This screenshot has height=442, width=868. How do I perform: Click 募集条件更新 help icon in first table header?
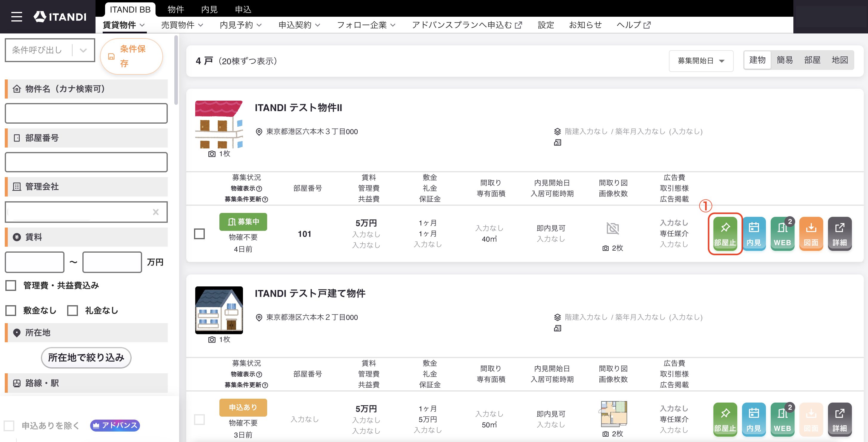[x=265, y=199]
